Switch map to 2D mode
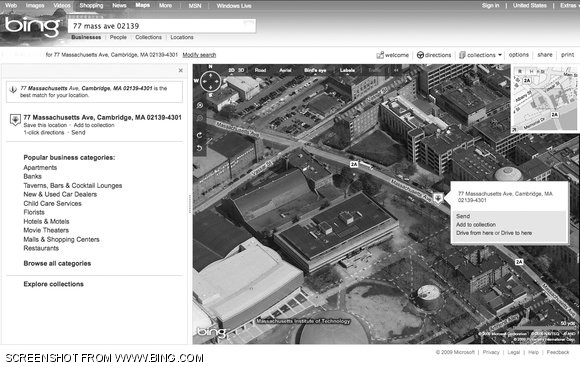580x366 pixels. 232,70
